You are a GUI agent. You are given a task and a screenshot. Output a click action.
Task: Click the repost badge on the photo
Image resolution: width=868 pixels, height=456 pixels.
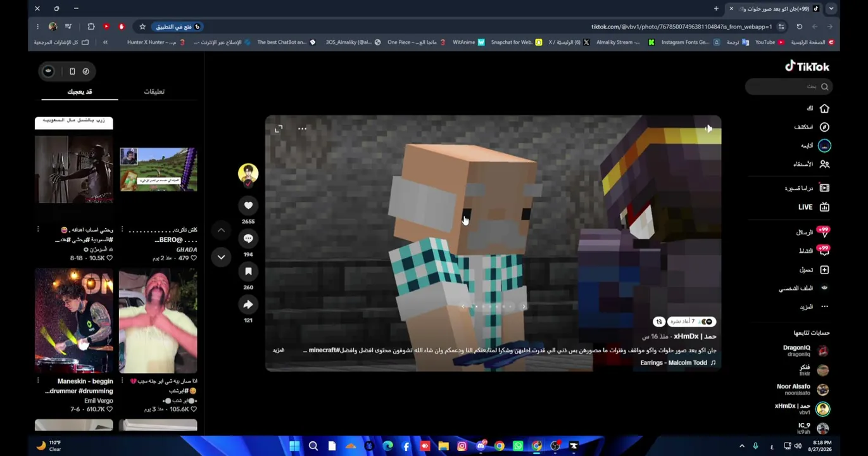point(659,322)
